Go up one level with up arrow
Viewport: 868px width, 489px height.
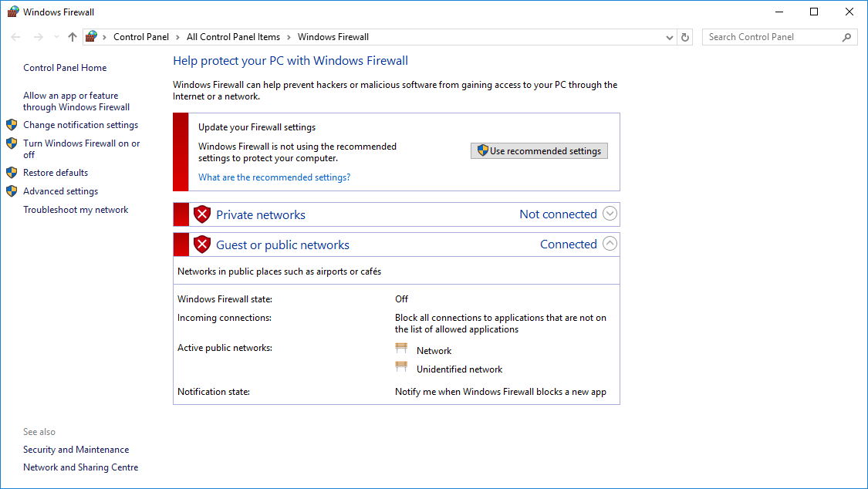click(x=72, y=37)
